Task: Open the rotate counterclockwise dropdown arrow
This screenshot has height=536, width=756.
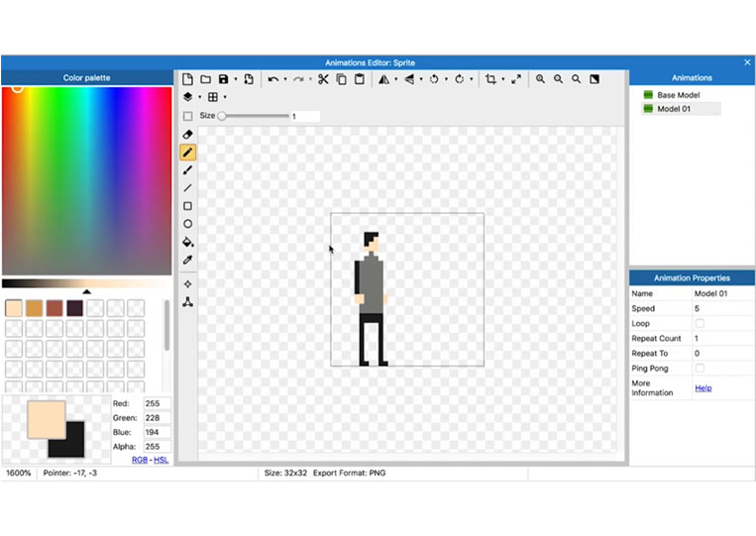Action: [446, 79]
